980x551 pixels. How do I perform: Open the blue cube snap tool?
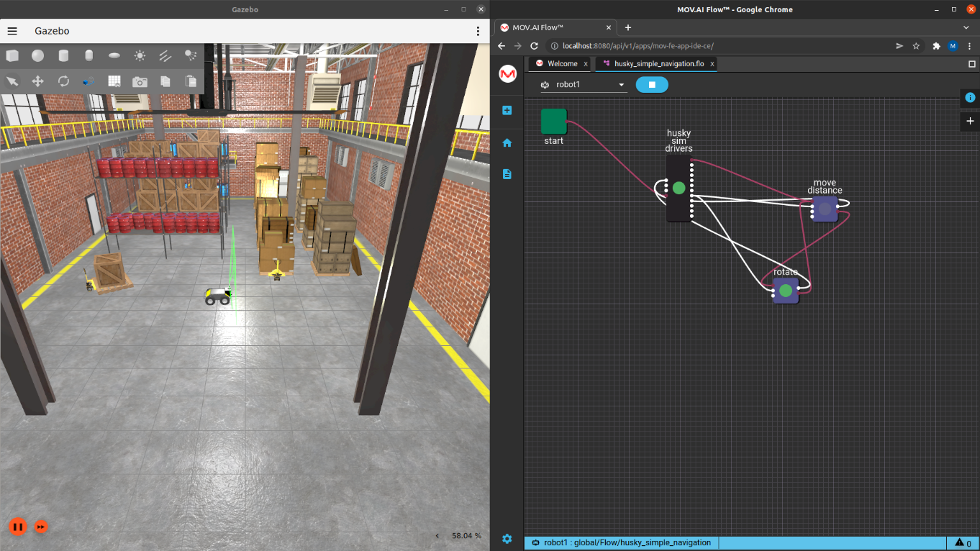pyautogui.click(x=89, y=81)
